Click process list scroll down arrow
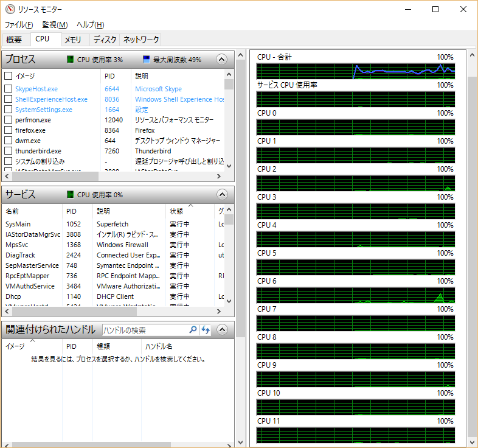The image size is (478, 448). [229, 166]
